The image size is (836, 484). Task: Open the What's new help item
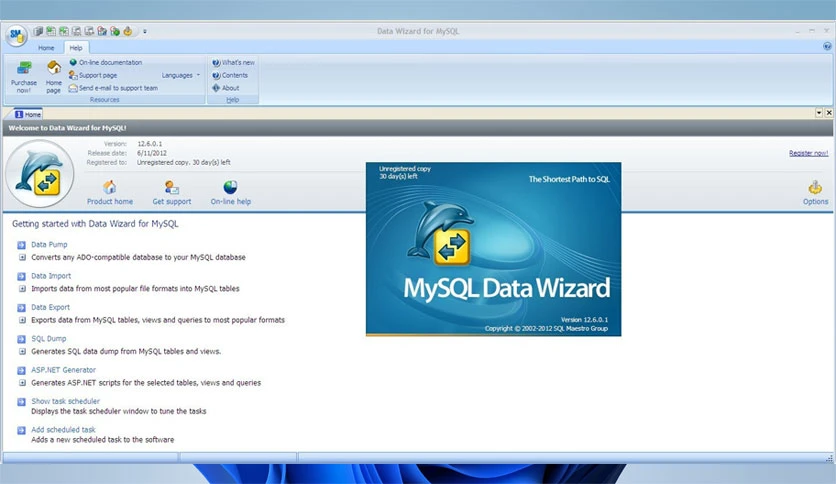(233, 62)
